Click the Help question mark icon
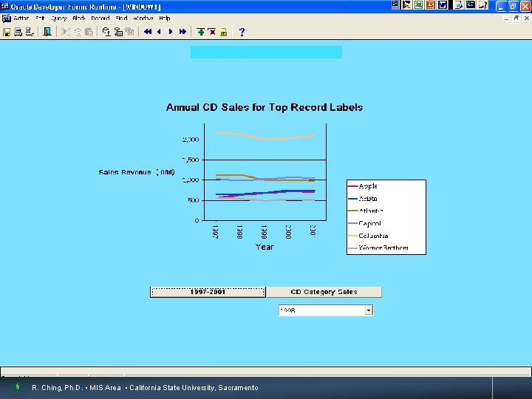This screenshot has width=532, height=399. [x=242, y=32]
